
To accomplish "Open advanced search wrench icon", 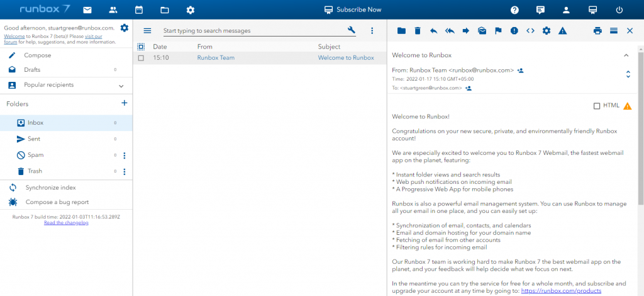I will pos(352,31).
